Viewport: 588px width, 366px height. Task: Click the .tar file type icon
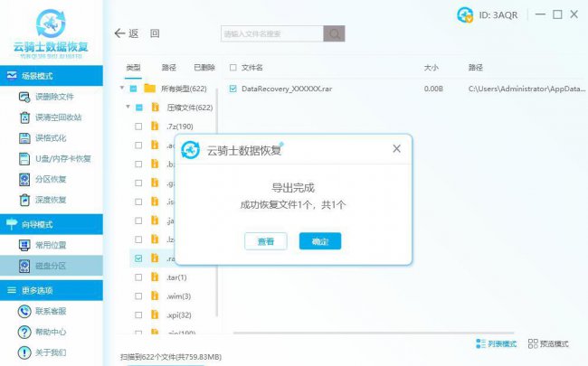(x=155, y=277)
